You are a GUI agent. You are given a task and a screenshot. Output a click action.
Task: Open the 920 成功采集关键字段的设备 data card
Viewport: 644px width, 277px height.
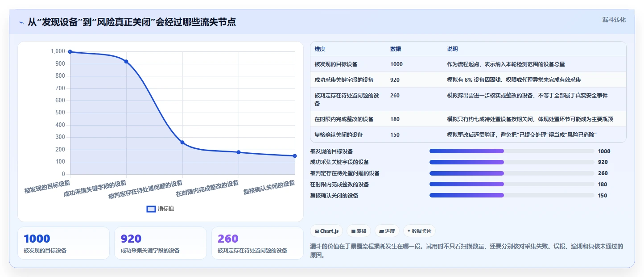click(x=161, y=243)
